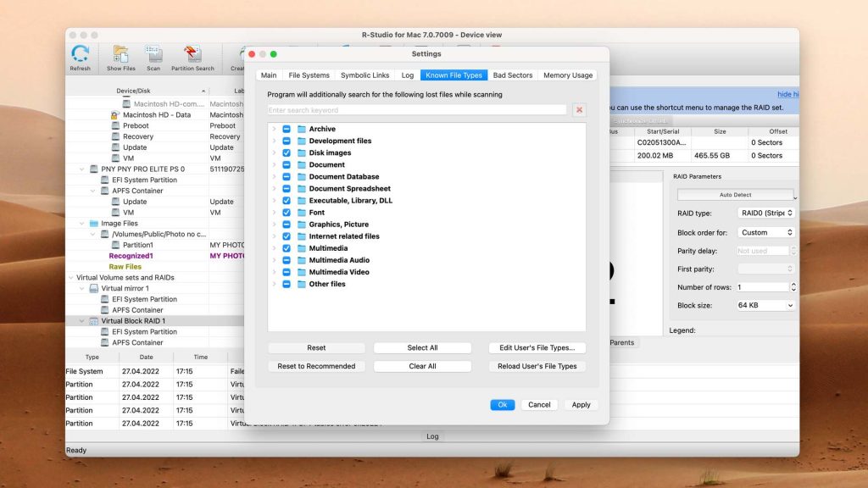Open the Block size dropdown
This screenshot has width=868, height=488.
coord(765,303)
